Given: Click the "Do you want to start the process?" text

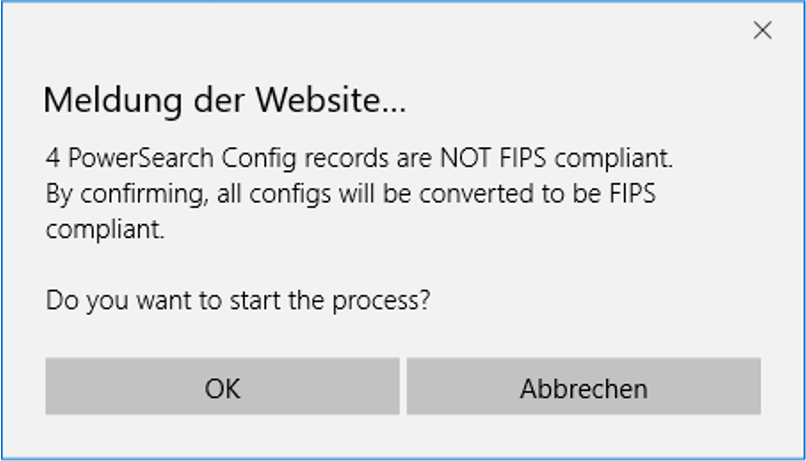Looking at the screenshot, I should pos(237,300).
